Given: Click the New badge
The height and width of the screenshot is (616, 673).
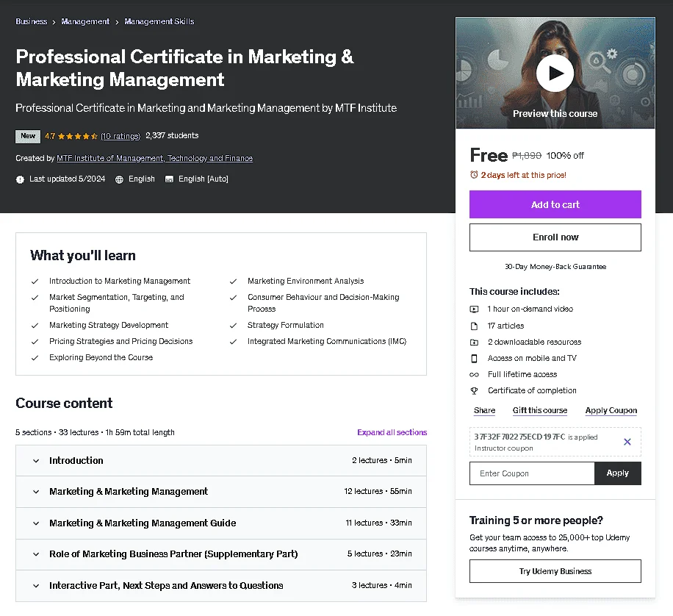Looking at the screenshot, I should (x=28, y=136).
